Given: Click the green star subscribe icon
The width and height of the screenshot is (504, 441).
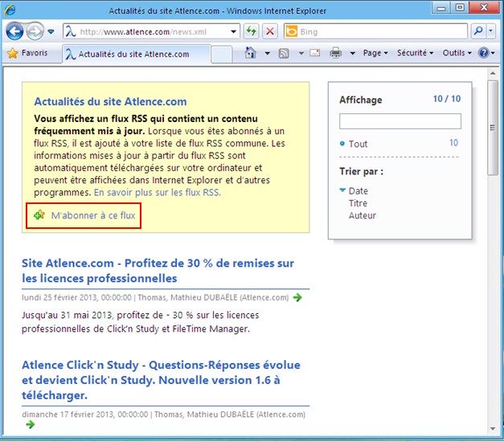Looking at the screenshot, I should (x=39, y=214).
